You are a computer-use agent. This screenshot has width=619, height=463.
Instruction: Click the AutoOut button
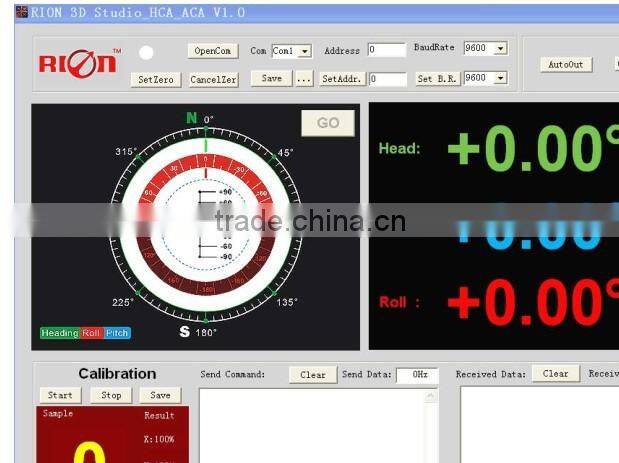(x=566, y=64)
